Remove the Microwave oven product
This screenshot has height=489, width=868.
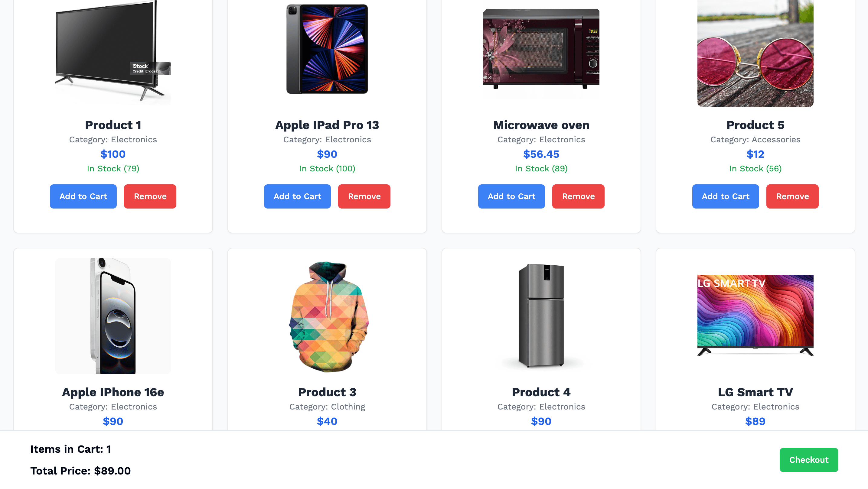[x=578, y=196]
